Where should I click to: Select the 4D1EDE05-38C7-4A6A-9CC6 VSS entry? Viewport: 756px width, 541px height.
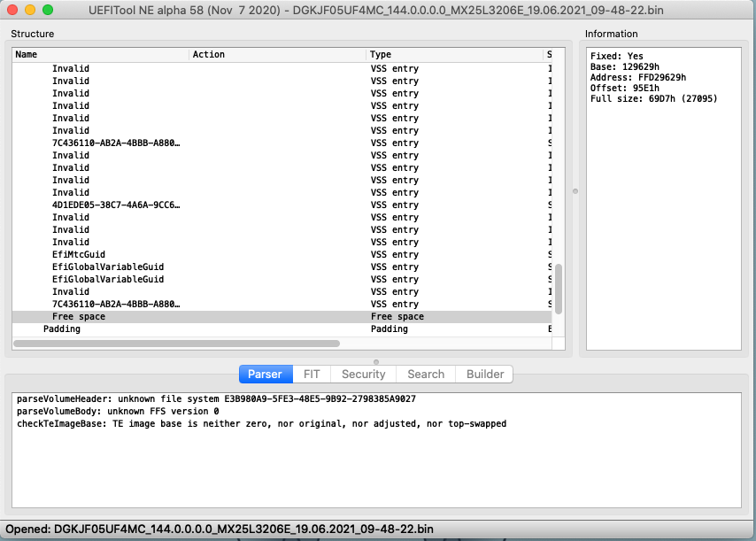click(x=282, y=205)
